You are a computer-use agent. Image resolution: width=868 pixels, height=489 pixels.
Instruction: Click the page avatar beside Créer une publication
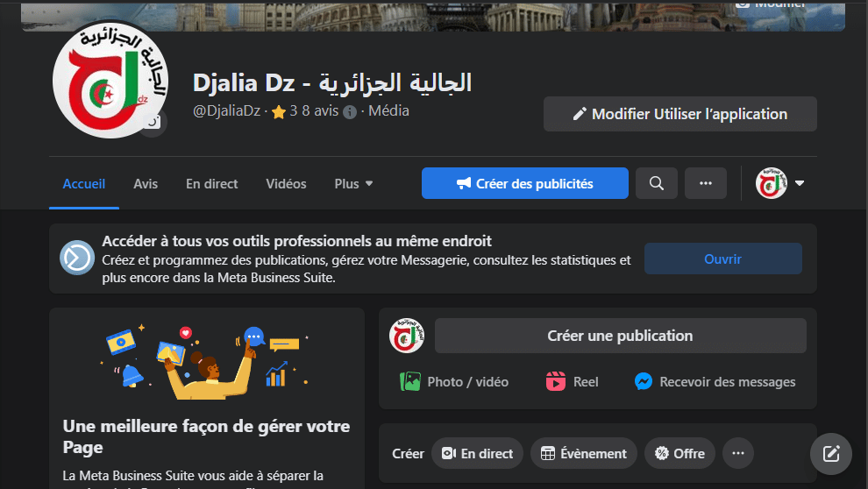(x=407, y=336)
